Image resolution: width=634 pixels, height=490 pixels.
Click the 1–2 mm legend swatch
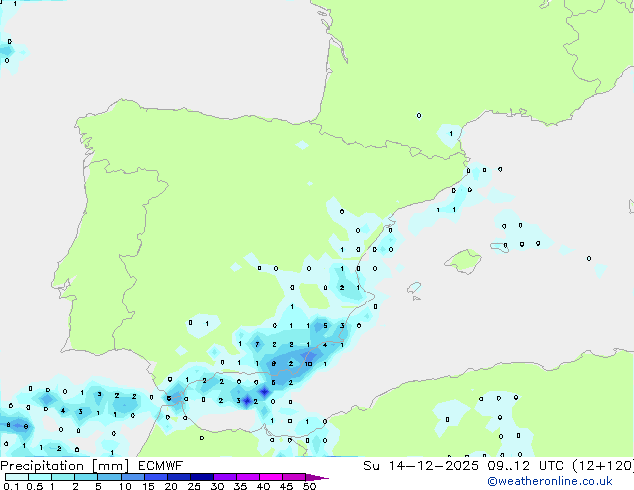click(x=63, y=477)
